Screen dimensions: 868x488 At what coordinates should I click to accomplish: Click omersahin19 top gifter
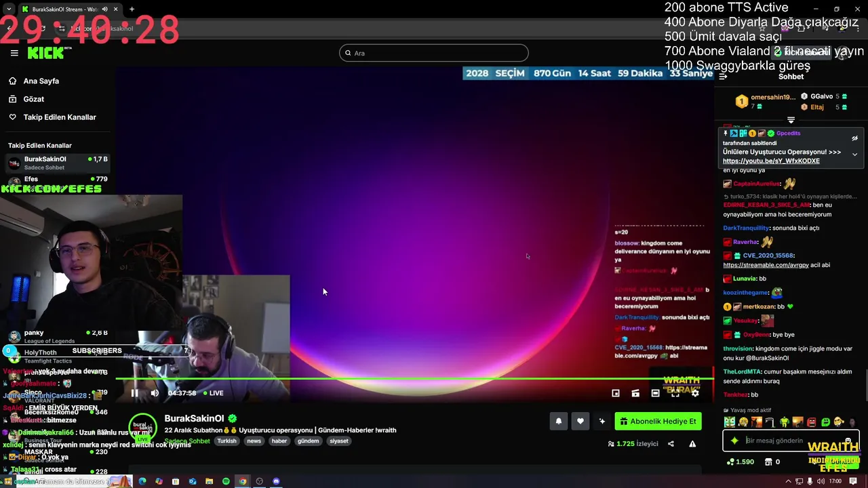coord(772,98)
